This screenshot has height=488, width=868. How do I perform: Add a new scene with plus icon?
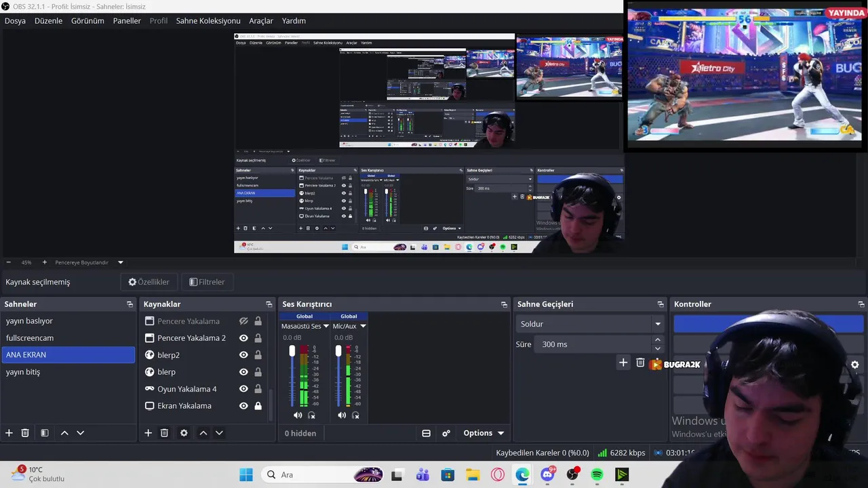pyautogui.click(x=9, y=433)
